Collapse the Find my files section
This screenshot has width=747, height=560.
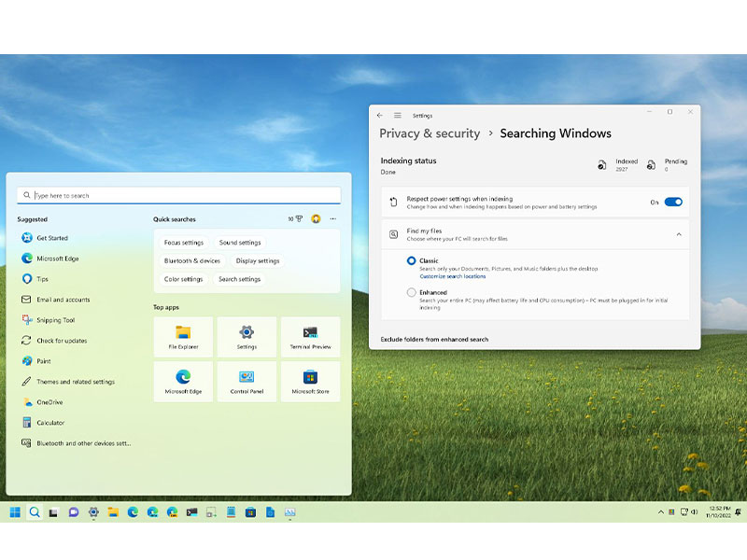678,234
